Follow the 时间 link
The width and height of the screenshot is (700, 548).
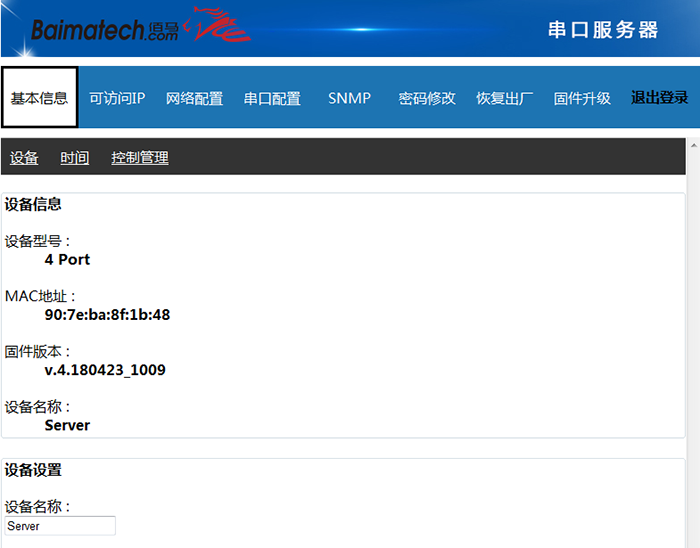tap(75, 158)
